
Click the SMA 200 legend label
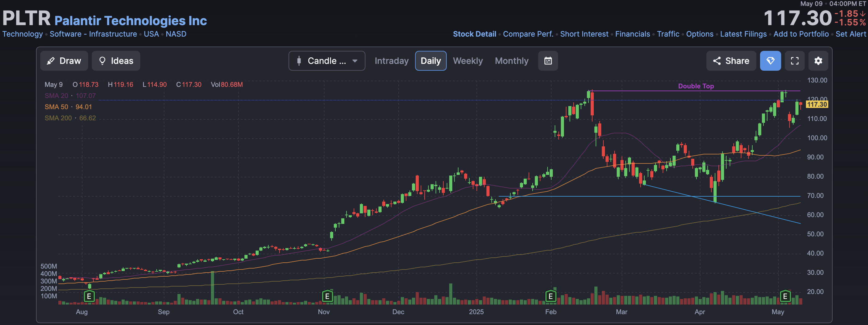(x=58, y=118)
